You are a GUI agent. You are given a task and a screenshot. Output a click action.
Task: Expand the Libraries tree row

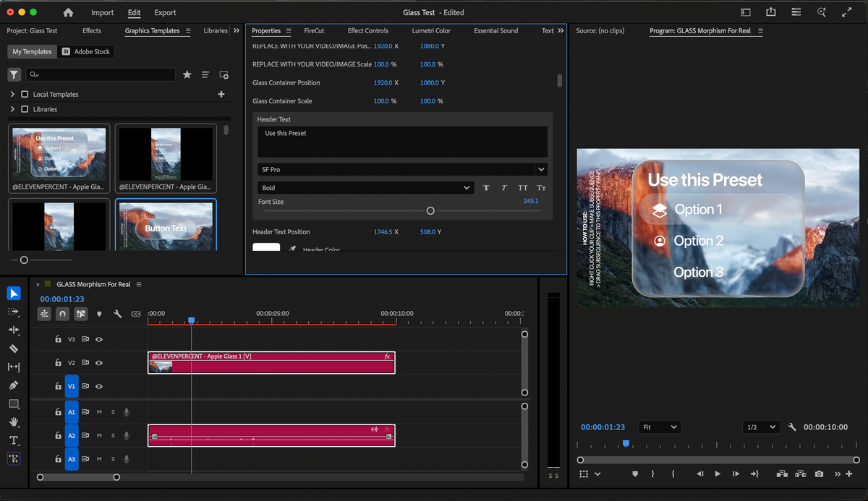click(x=12, y=109)
